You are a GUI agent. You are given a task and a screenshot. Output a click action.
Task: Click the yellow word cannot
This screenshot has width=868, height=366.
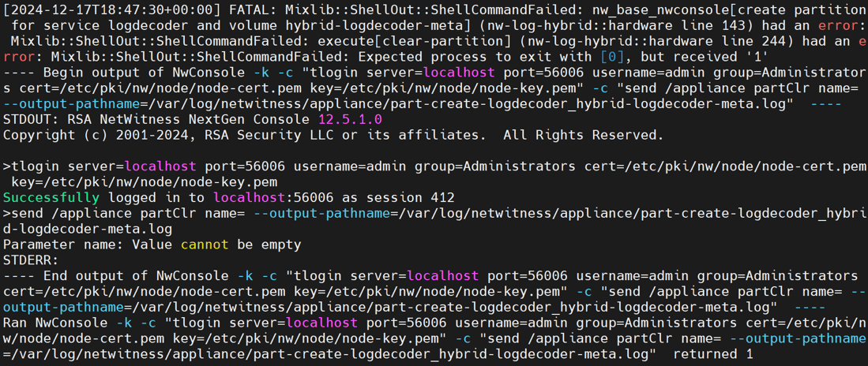(204, 245)
